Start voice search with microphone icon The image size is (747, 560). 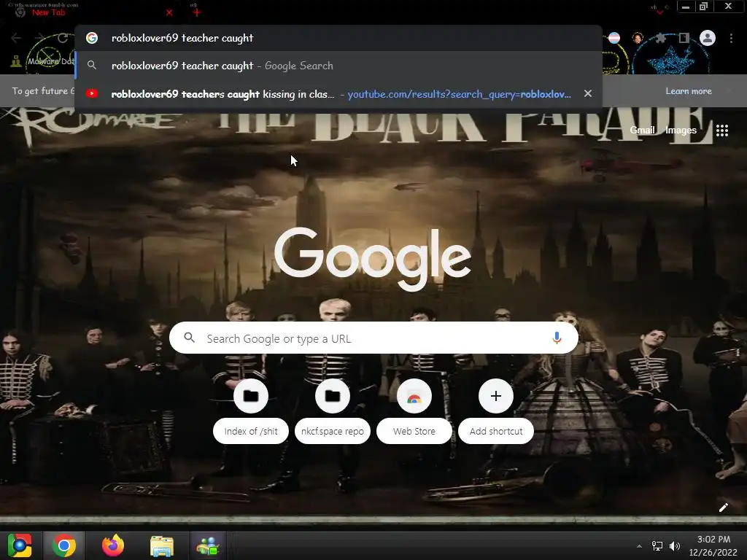pyautogui.click(x=557, y=338)
